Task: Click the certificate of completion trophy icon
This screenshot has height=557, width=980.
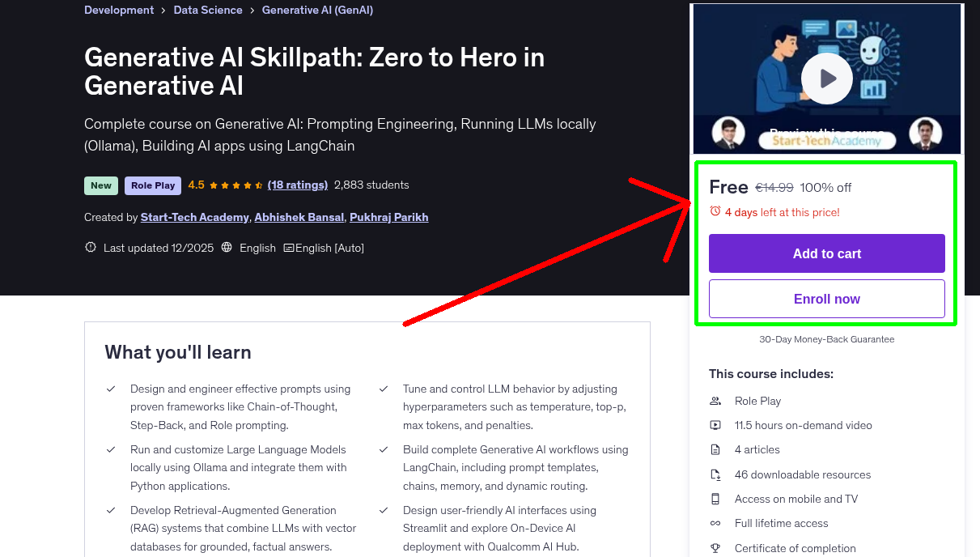Action: pos(715,548)
